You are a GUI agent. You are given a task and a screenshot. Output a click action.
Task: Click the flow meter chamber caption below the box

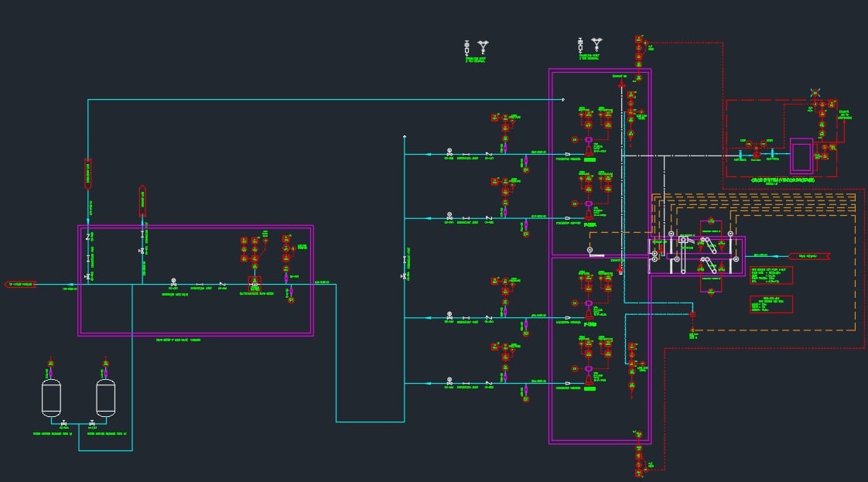click(x=178, y=340)
